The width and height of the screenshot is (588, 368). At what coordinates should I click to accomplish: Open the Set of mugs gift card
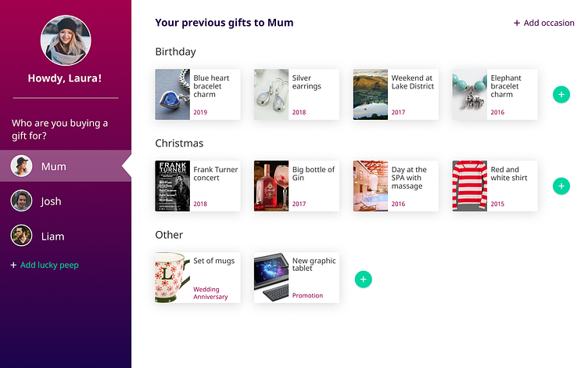tap(197, 278)
